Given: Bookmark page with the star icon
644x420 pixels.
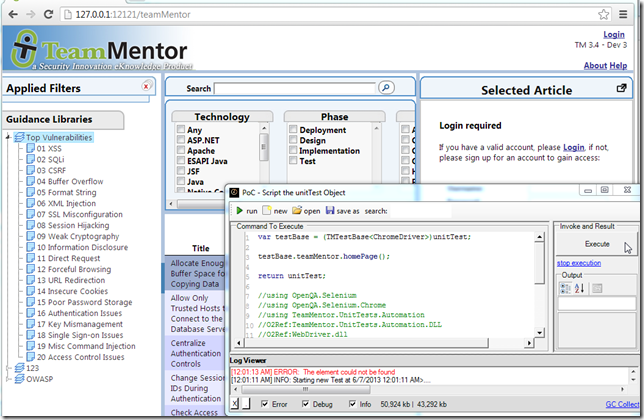Looking at the screenshot, I should pos(605,14).
